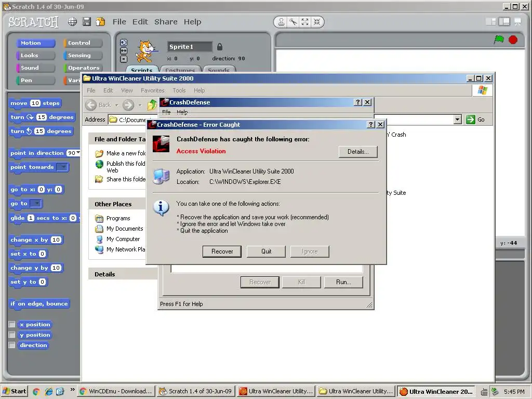Open Programs link in Other Places
The width and height of the screenshot is (532, 399).
(118, 218)
